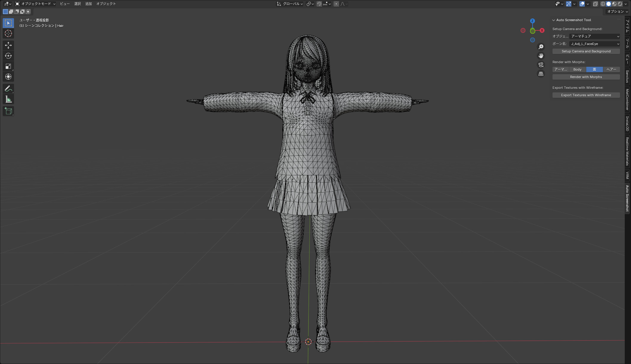
Task: Select the Select Box tool
Action: point(8,23)
